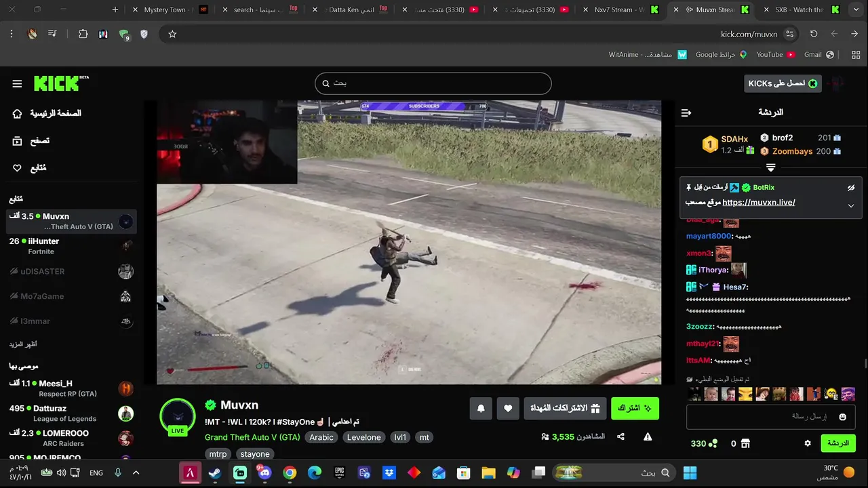This screenshot has width=868, height=488.
Task: Open recommended LOMEROOO channel
Action: point(71,438)
